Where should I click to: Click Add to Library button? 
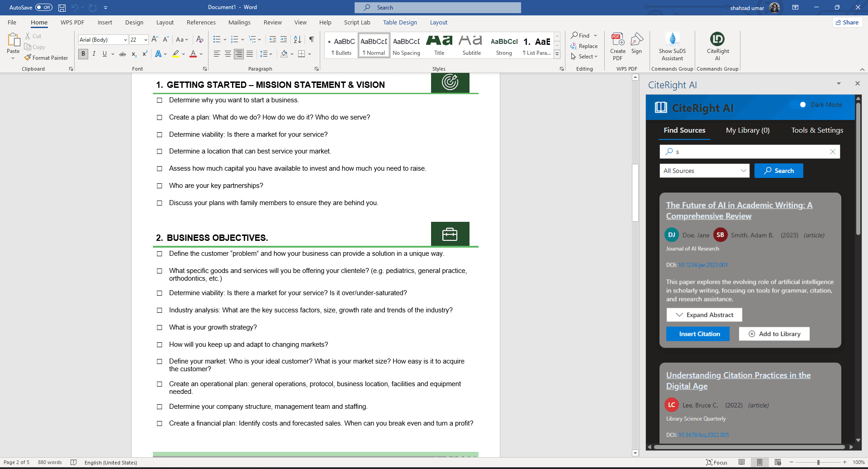click(x=774, y=334)
